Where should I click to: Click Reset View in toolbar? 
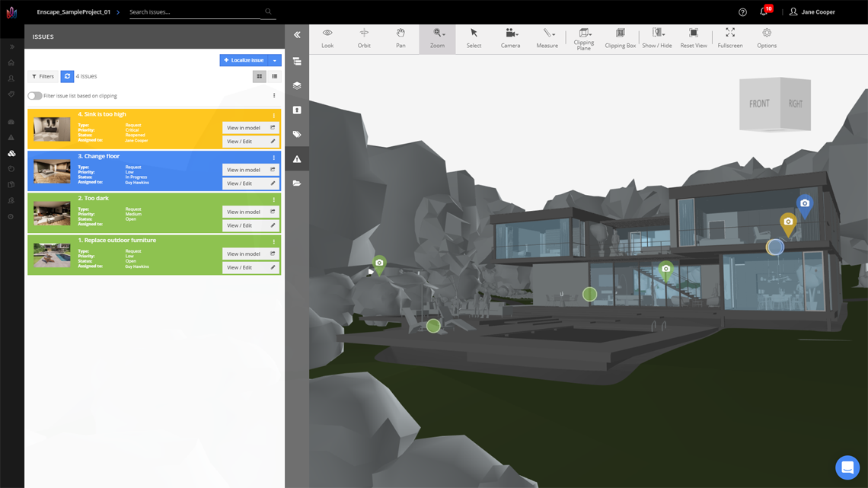tap(693, 39)
